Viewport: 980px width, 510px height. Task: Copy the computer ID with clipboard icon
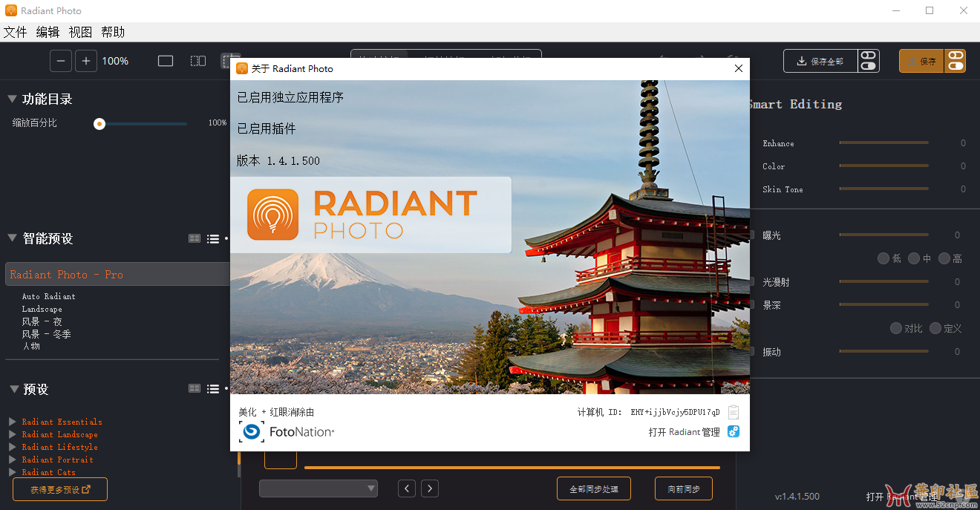point(734,412)
